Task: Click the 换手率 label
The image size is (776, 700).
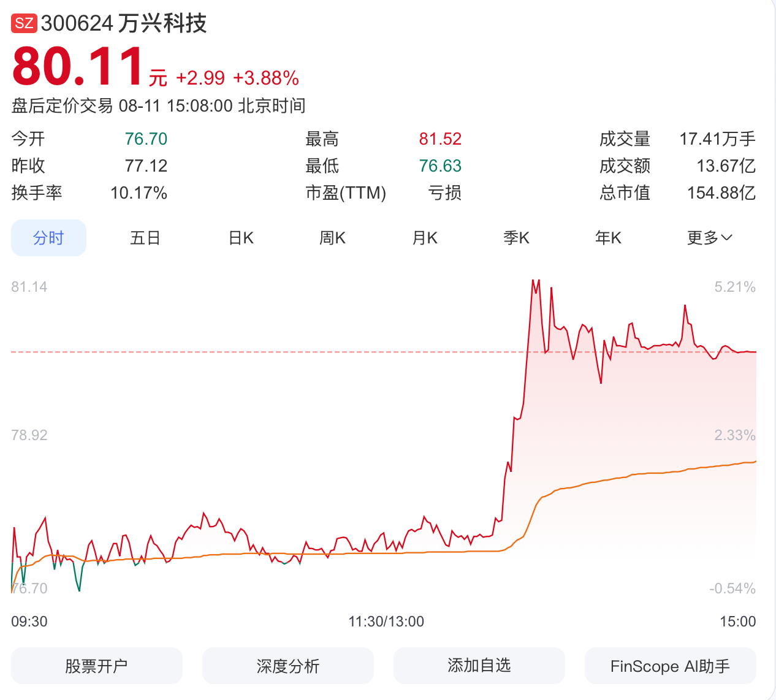Action: (37, 193)
